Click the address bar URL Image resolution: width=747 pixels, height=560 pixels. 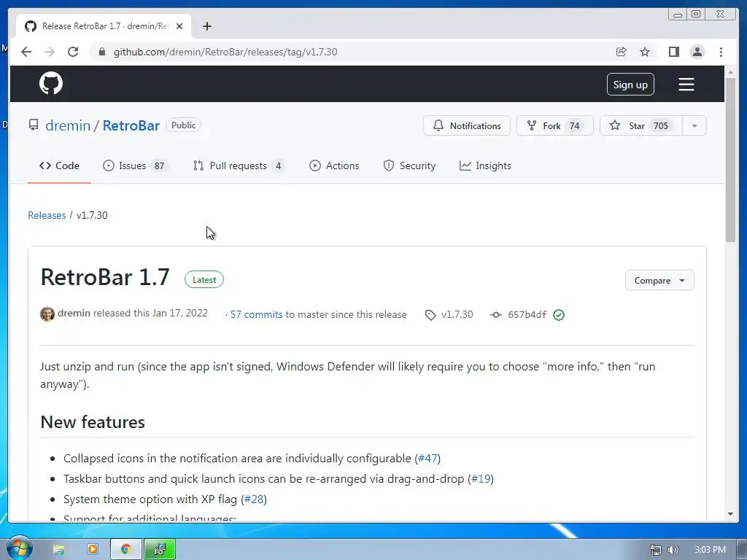[225, 52]
